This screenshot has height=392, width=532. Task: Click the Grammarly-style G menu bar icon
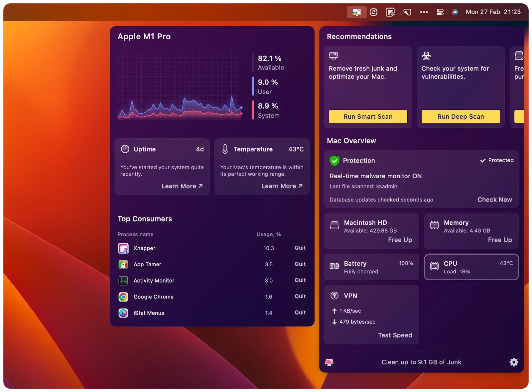click(373, 12)
